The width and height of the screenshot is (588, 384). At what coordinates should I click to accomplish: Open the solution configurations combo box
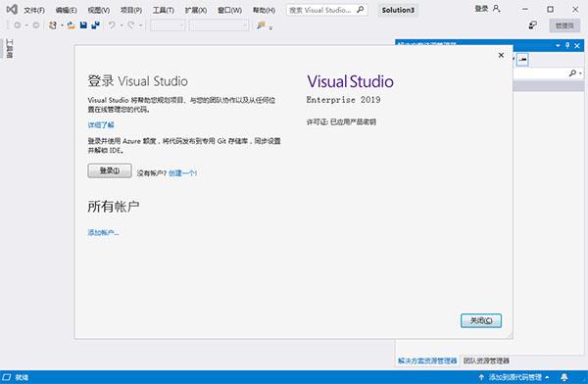(x=168, y=25)
